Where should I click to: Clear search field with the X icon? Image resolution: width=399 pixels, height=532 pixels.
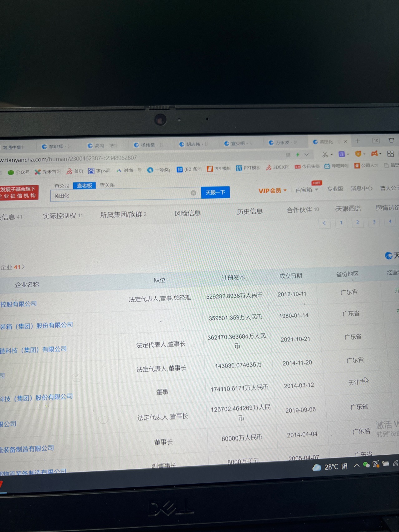(193, 193)
